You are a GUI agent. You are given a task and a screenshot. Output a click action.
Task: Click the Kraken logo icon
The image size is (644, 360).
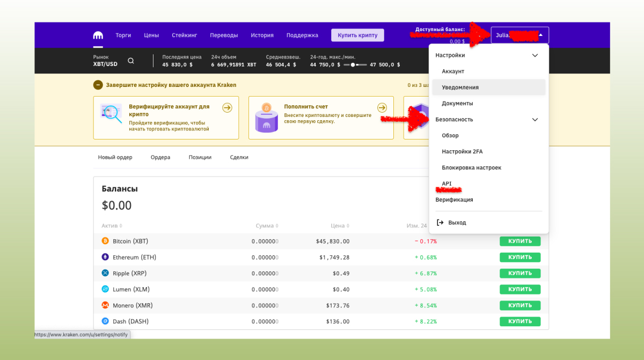coord(98,35)
